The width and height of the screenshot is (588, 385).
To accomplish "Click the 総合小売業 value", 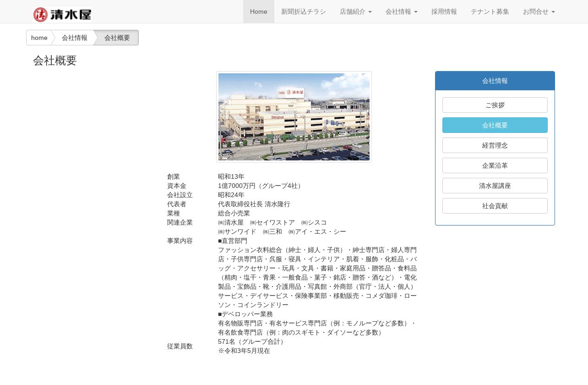I will pyautogui.click(x=234, y=213).
